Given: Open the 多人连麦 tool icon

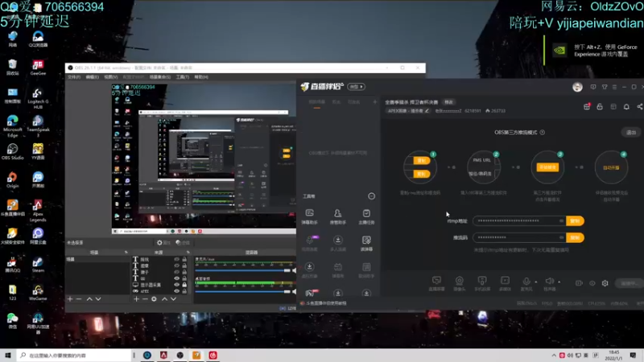Looking at the screenshot, I should pyautogui.click(x=337, y=243).
